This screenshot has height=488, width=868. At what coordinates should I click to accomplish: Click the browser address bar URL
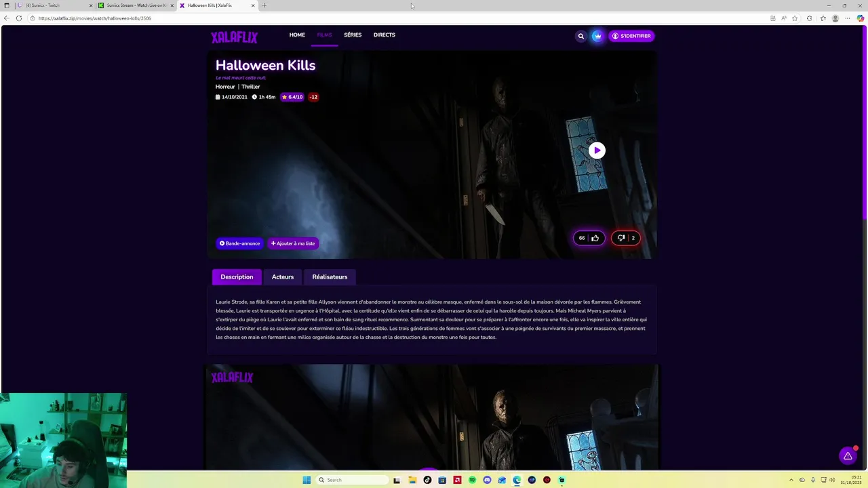(x=95, y=18)
